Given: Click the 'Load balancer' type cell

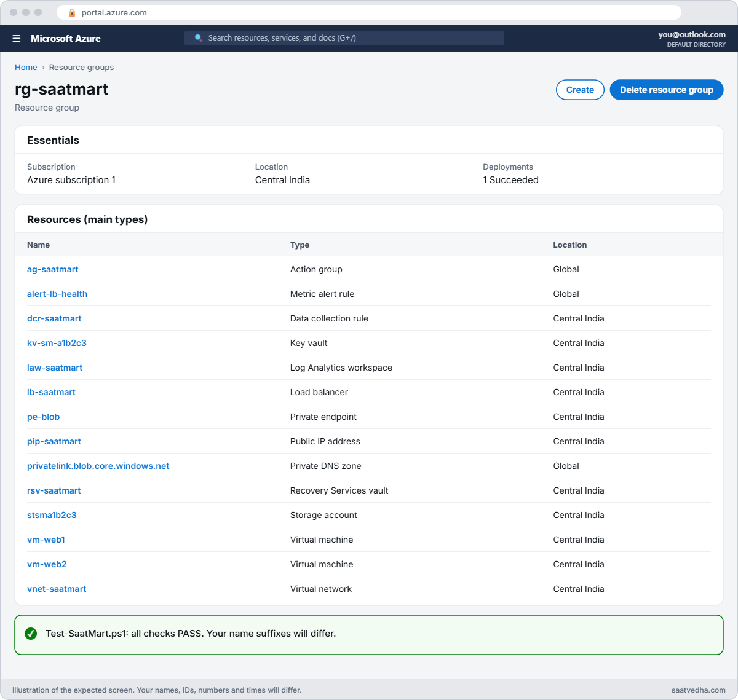Looking at the screenshot, I should [x=319, y=392].
